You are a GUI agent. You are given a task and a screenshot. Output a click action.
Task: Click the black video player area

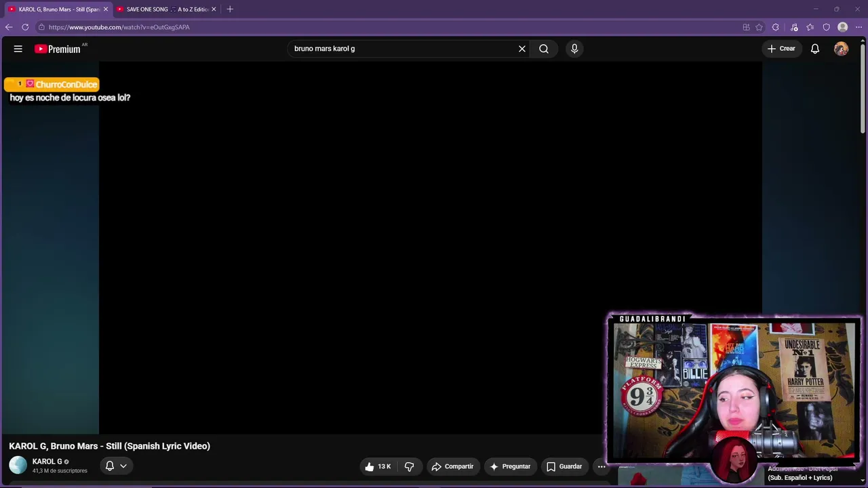pyautogui.click(x=431, y=247)
